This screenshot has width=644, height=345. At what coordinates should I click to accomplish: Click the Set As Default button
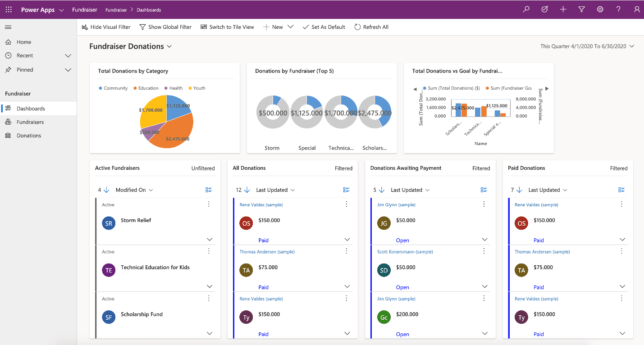[x=324, y=27]
